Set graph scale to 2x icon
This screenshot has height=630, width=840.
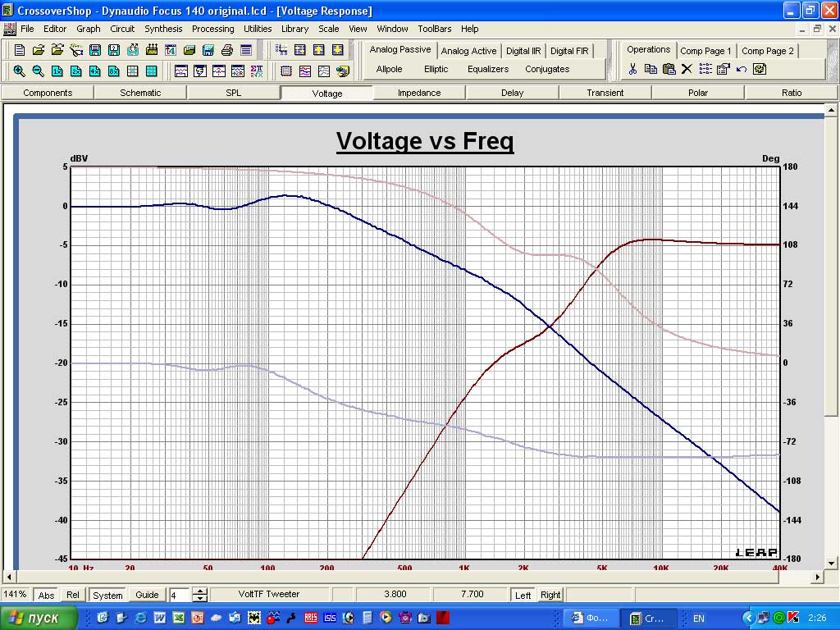[76, 71]
